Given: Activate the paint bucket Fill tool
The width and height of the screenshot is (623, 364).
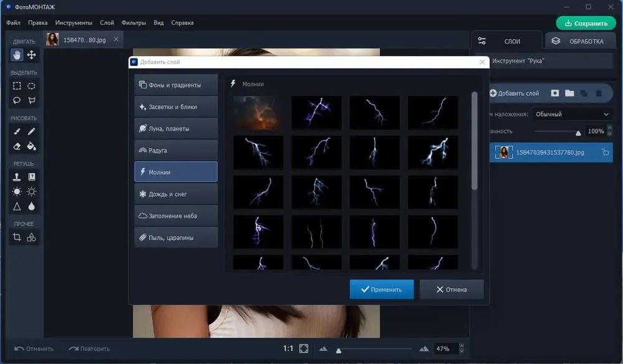Looking at the screenshot, I should click(x=31, y=146).
